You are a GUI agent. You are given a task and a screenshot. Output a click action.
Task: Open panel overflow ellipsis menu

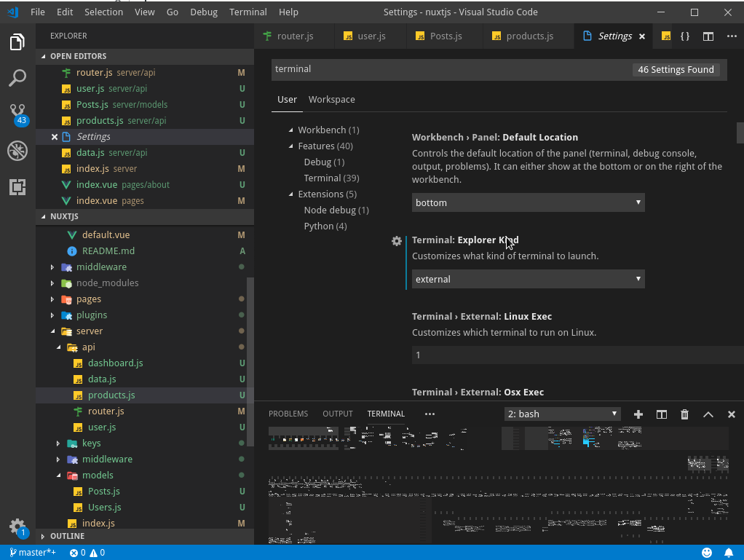click(430, 414)
